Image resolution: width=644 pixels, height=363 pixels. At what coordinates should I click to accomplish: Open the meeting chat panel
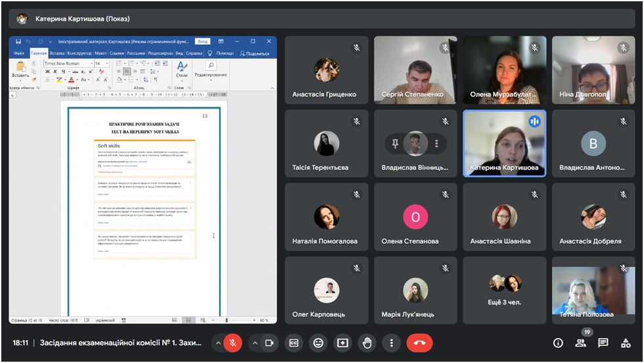(603, 343)
